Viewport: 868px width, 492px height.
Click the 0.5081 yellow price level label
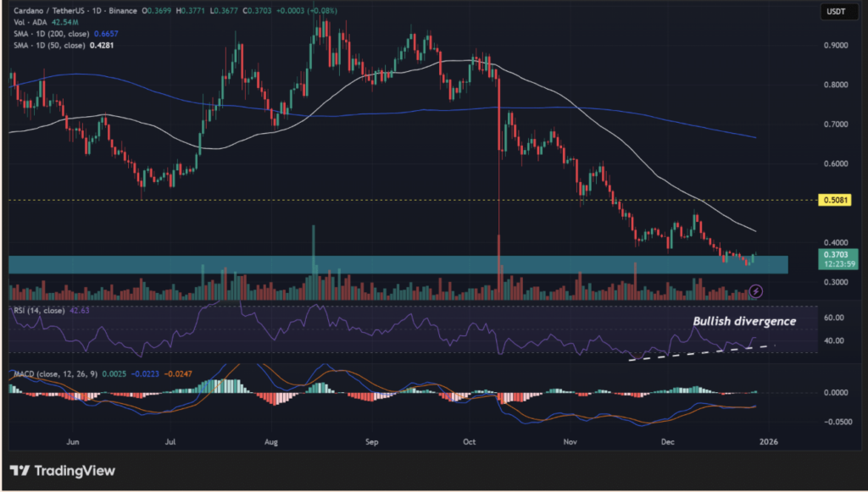tap(834, 201)
